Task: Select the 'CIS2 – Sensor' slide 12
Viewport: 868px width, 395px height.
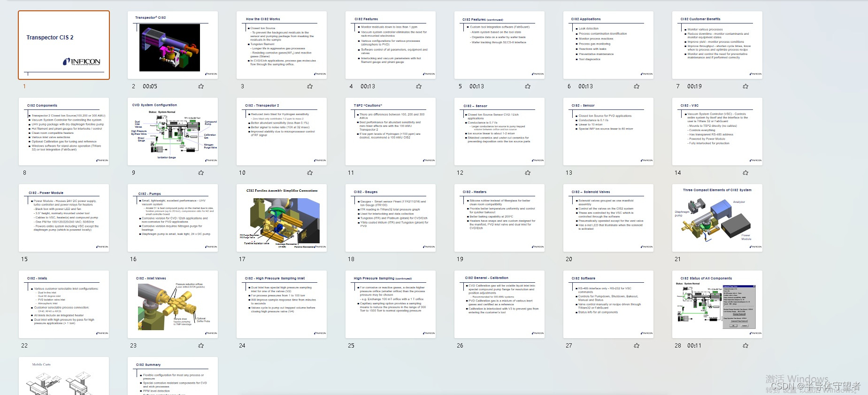Action: [499, 132]
